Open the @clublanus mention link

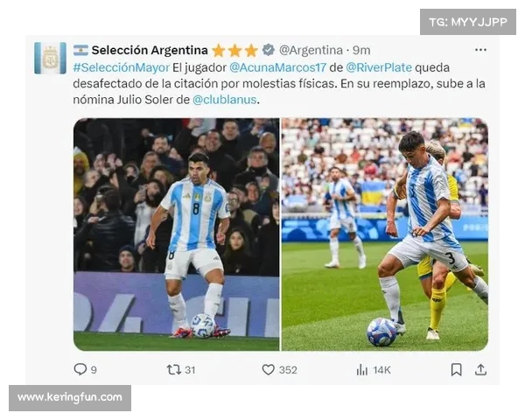pyautogui.click(x=224, y=100)
